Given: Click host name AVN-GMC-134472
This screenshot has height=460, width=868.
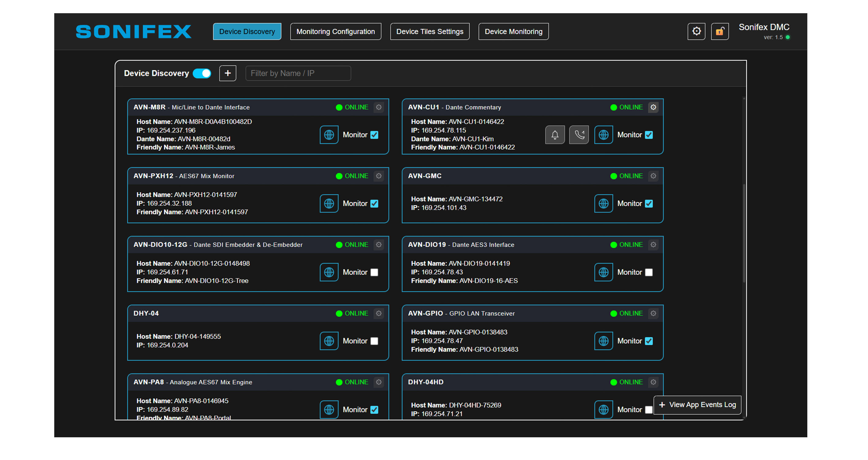Looking at the screenshot, I should (x=476, y=199).
